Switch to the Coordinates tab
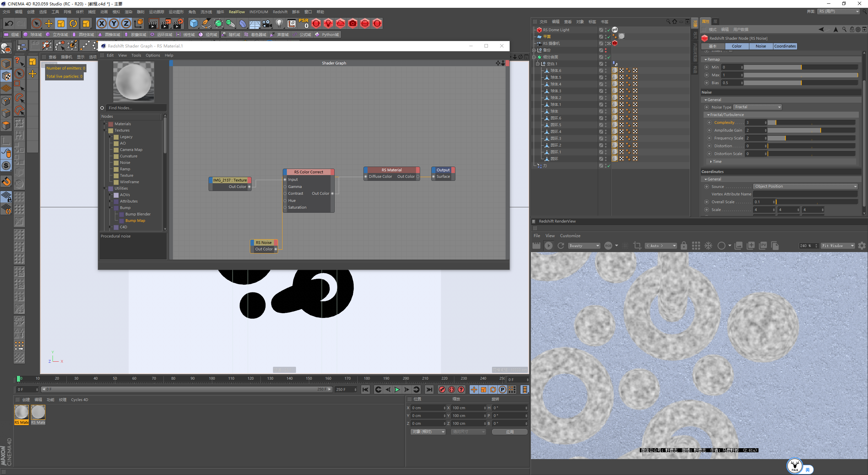 pos(785,46)
